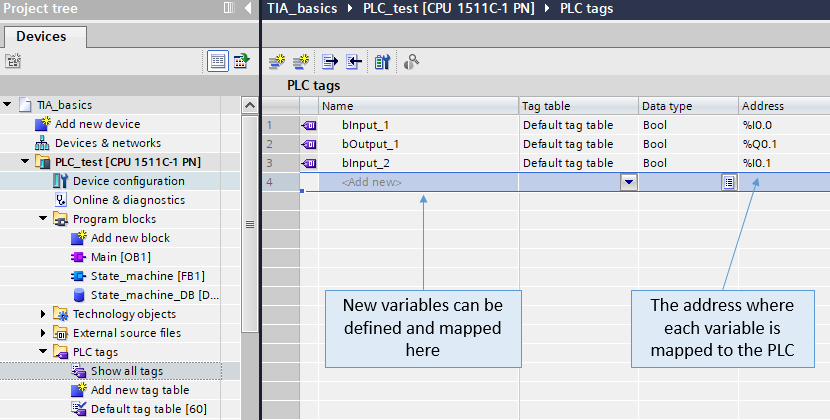Collapse the Project tree panel with the left arrow
The image size is (830, 420).
(248, 9)
